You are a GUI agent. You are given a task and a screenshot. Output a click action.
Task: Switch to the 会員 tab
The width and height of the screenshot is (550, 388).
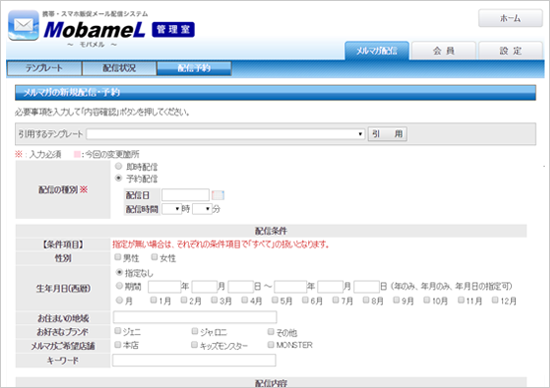point(443,51)
